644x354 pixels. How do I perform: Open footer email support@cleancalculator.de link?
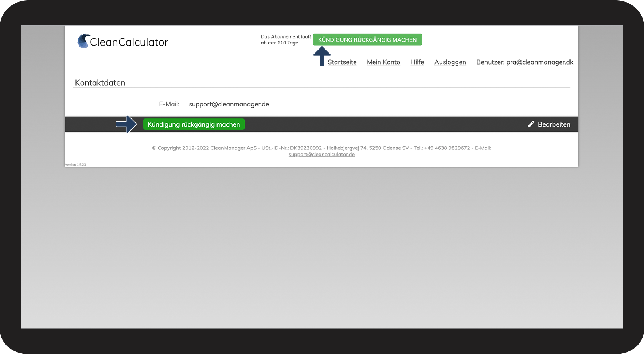(321, 155)
